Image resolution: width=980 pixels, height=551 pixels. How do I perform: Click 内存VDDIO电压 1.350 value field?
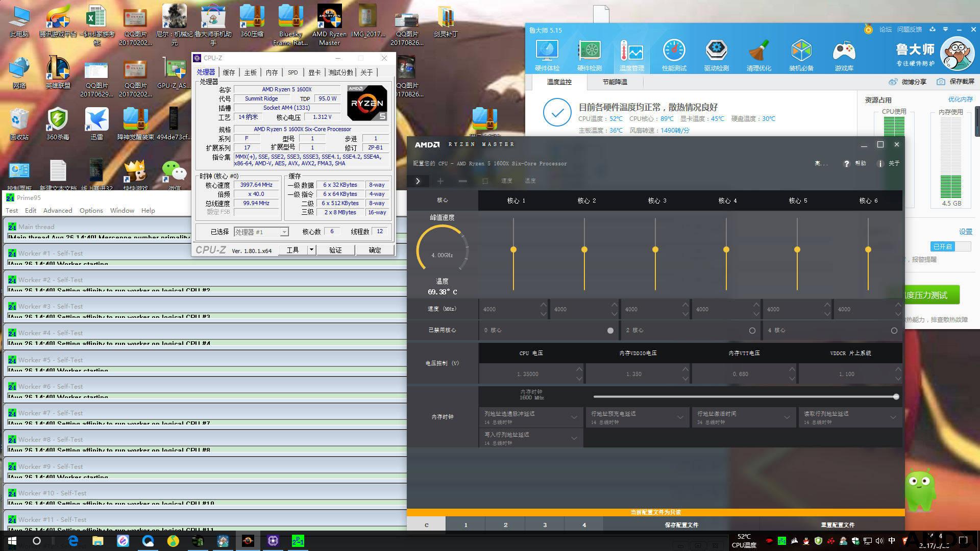point(633,374)
